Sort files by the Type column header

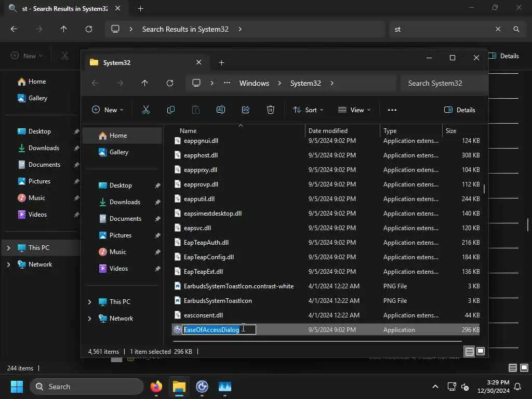(x=390, y=130)
